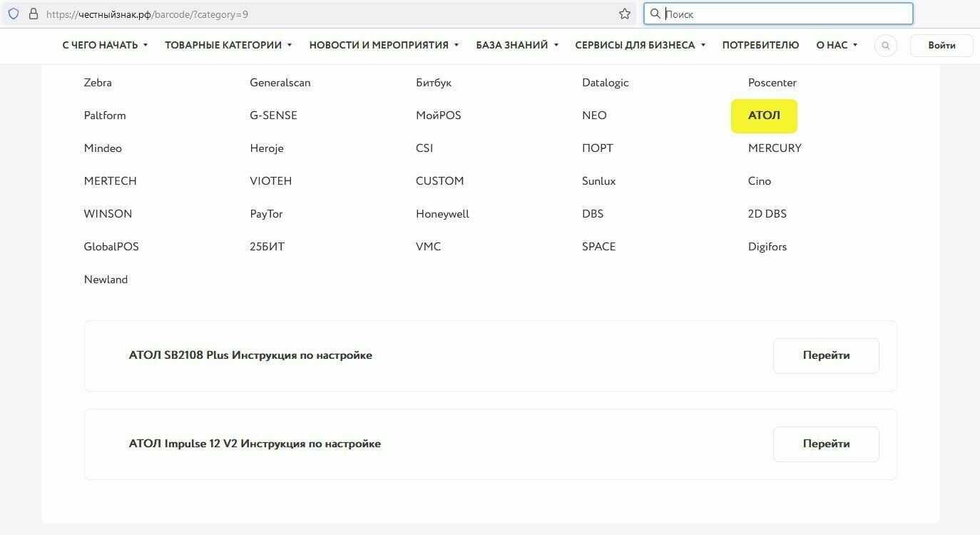Select the GlobalPOS brand
The image size is (980, 535).
(111, 247)
